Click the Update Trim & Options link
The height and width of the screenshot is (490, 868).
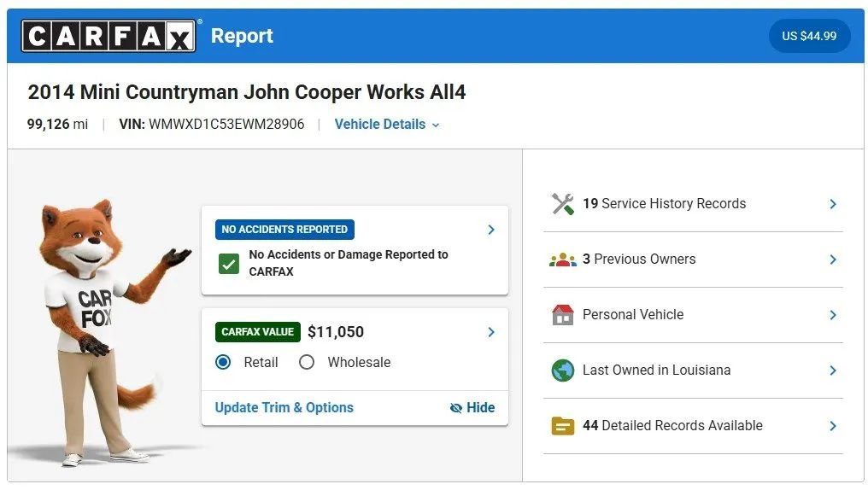(284, 407)
